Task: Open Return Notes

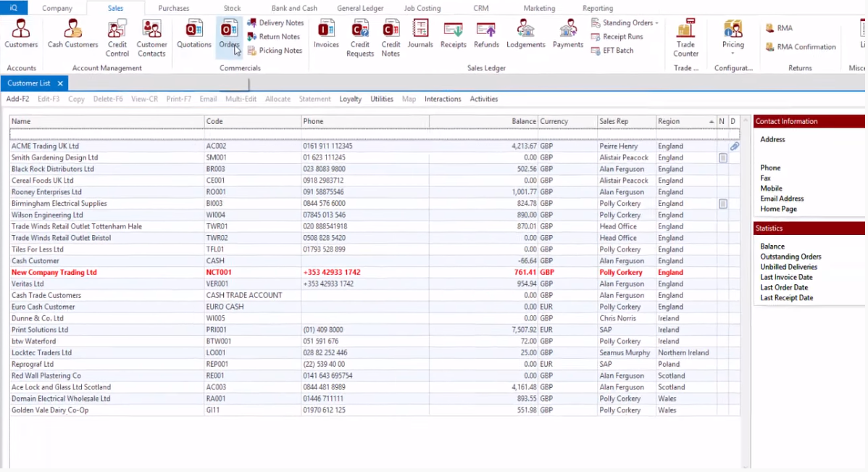Action: 273,36
